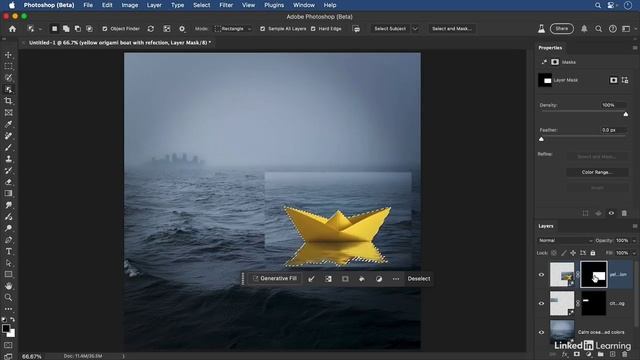Click the Intersect with Selection icon
The height and width of the screenshot is (360, 640).
(89, 29)
